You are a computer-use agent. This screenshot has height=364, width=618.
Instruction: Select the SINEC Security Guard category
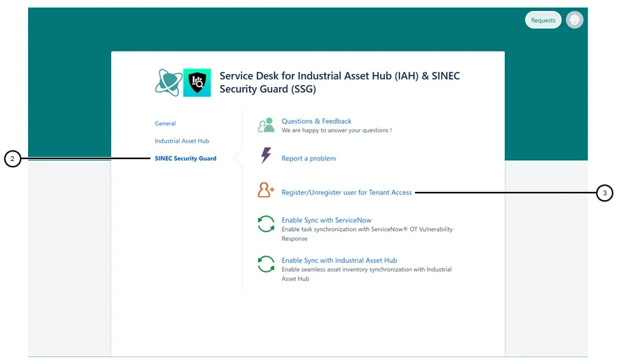click(x=185, y=158)
